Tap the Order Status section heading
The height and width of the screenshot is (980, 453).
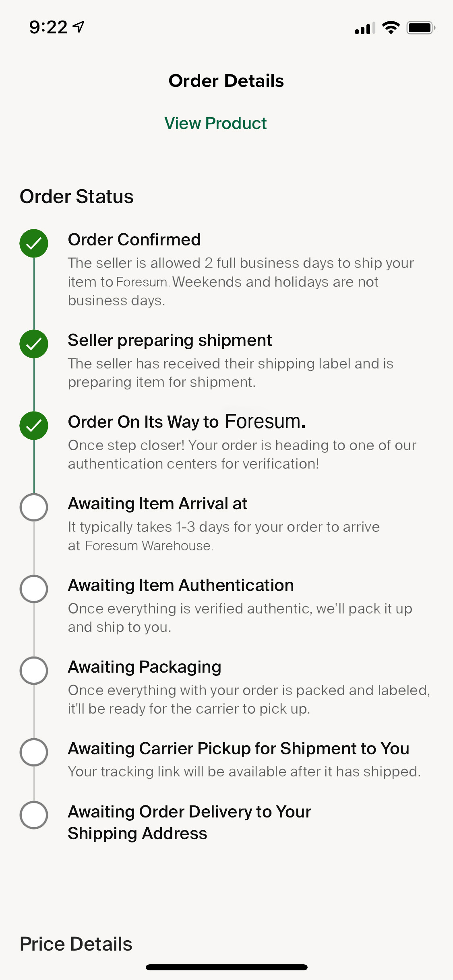(77, 197)
